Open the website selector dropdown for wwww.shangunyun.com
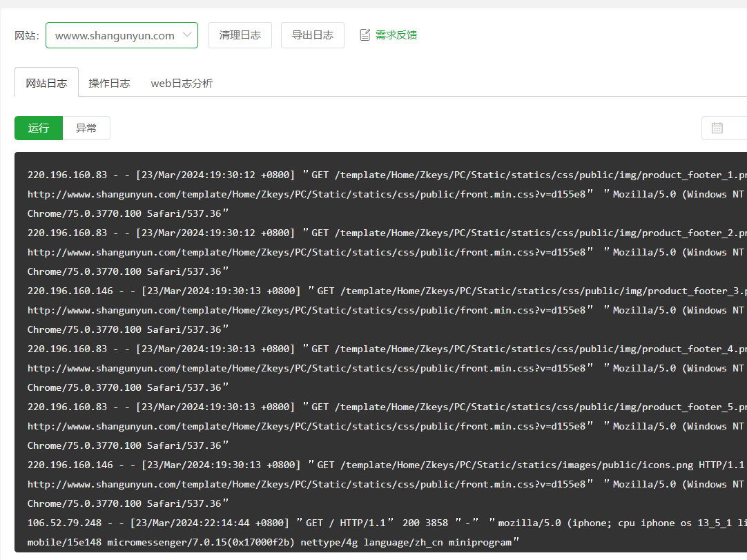 115,35
